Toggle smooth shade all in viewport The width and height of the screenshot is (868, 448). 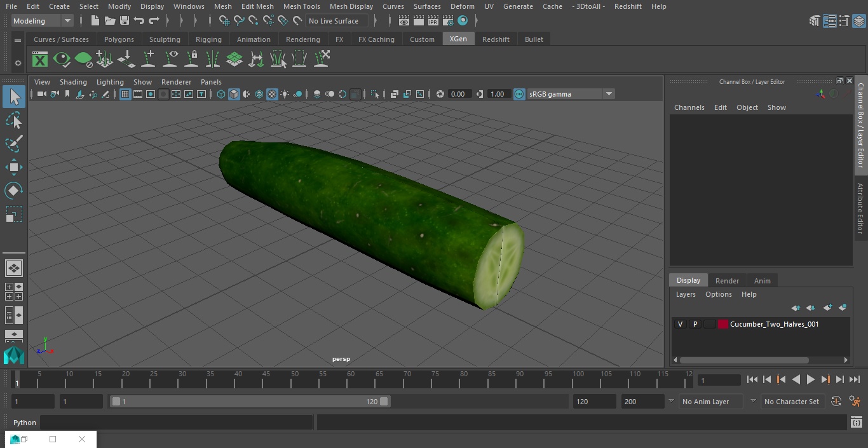pyautogui.click(x=234, y=94)
